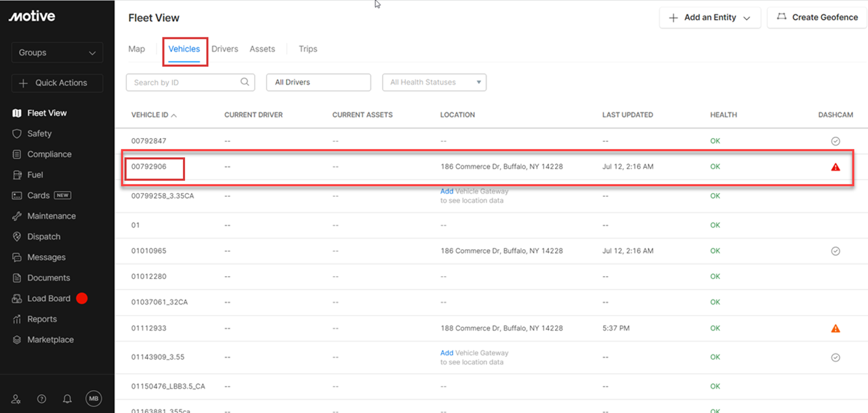The width and height of the screenshot is (868, 413).
Task: Select the Vehicles tab
Action: [184, 49]
